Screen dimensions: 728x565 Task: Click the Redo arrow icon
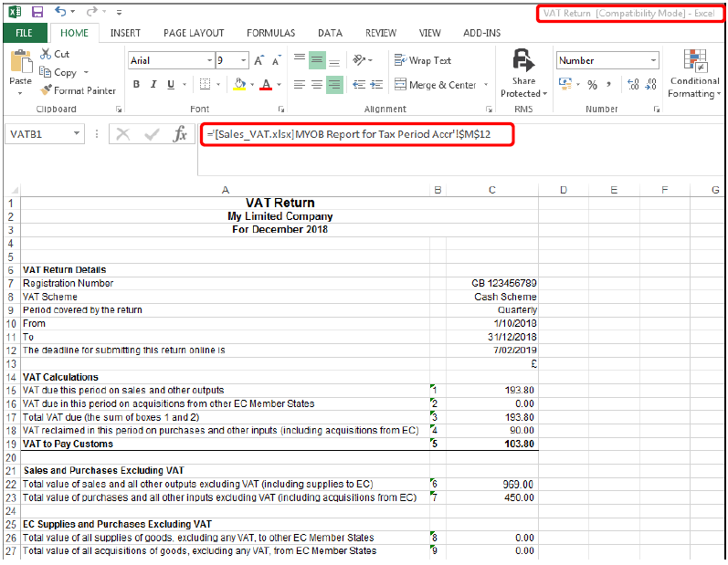[92, 11]
